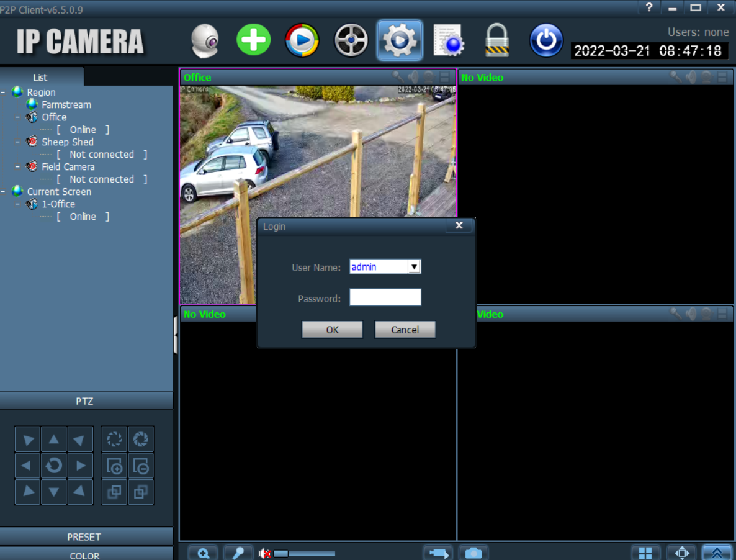
Task: Click PTZ focus near overlapping squares icon
Action: 114,492
